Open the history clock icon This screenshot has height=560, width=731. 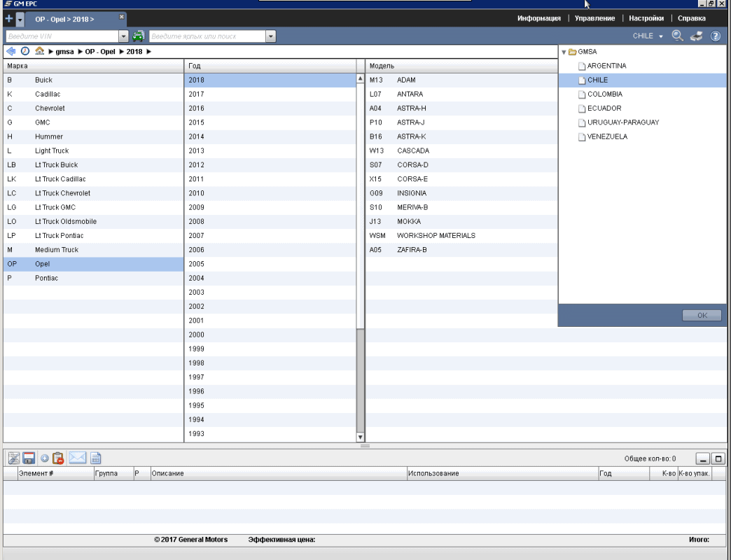25,51
